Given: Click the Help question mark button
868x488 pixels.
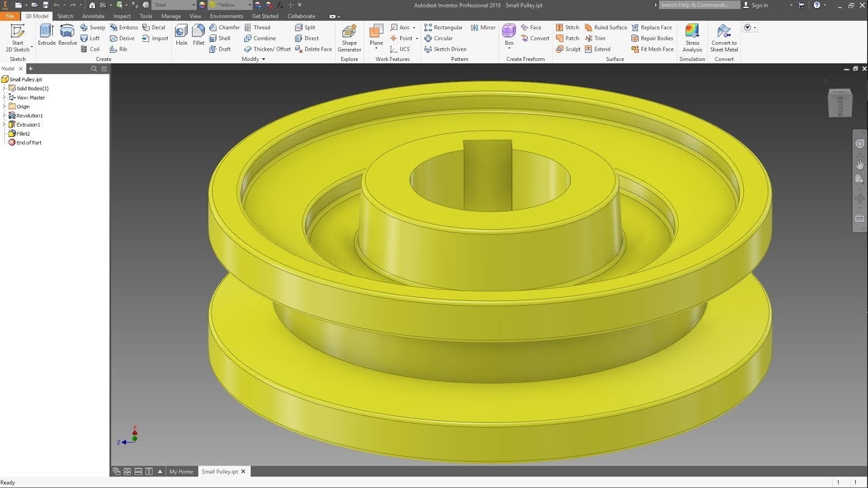Looking at the screenshot, I should (816, 5).
